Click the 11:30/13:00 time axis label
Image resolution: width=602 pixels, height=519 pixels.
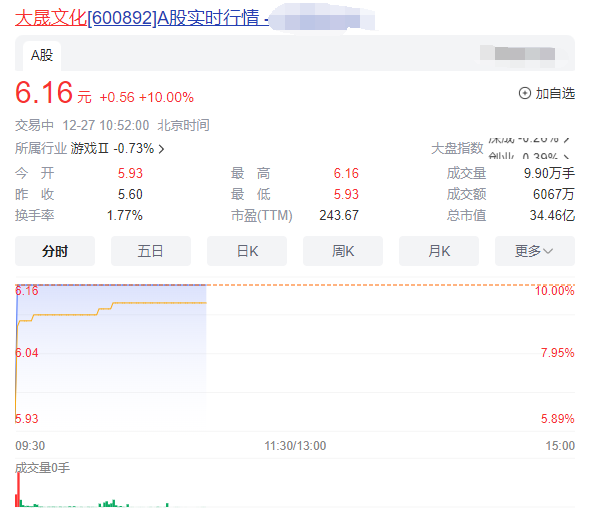pyautogui.click(x=295, y=446)
